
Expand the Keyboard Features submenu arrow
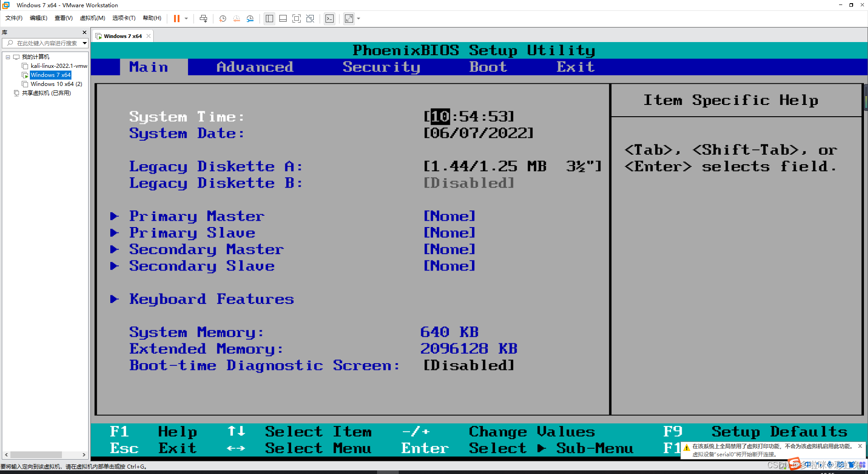click(114, 299)
